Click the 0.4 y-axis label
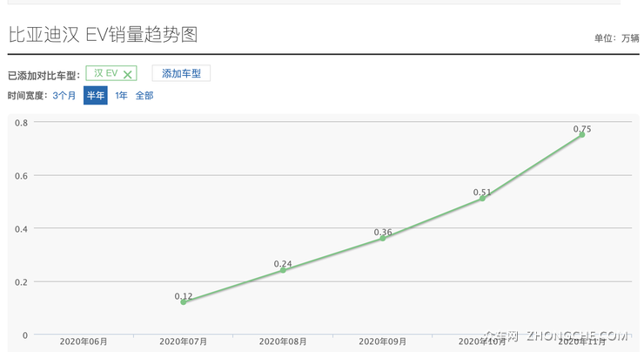 pyautogui.click(x=22, y=229)
